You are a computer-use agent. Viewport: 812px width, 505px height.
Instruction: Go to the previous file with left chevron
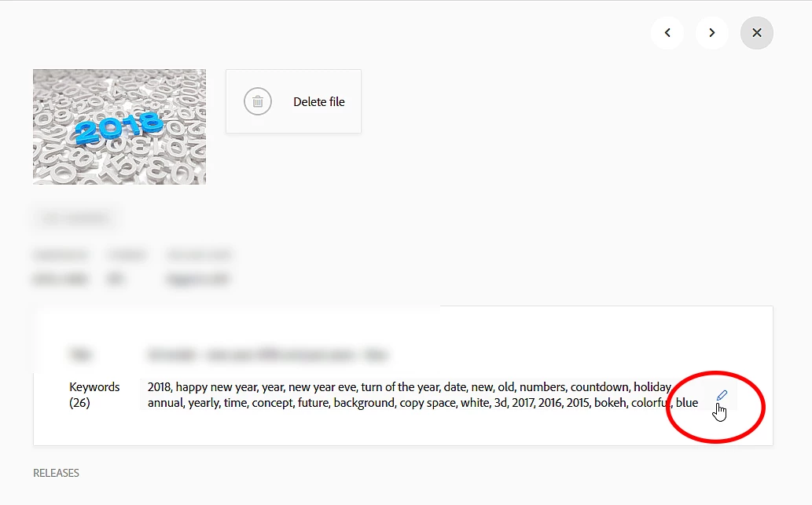point(667,33)
